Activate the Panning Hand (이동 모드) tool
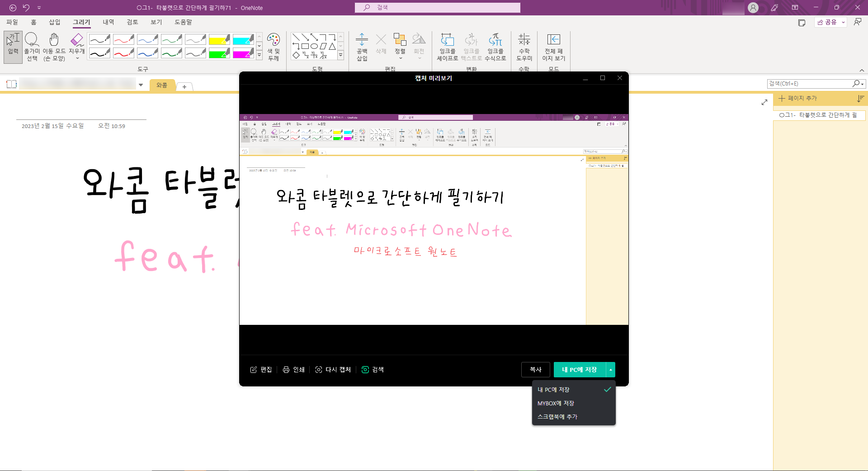The image size is (868, 471). [54, 47]
